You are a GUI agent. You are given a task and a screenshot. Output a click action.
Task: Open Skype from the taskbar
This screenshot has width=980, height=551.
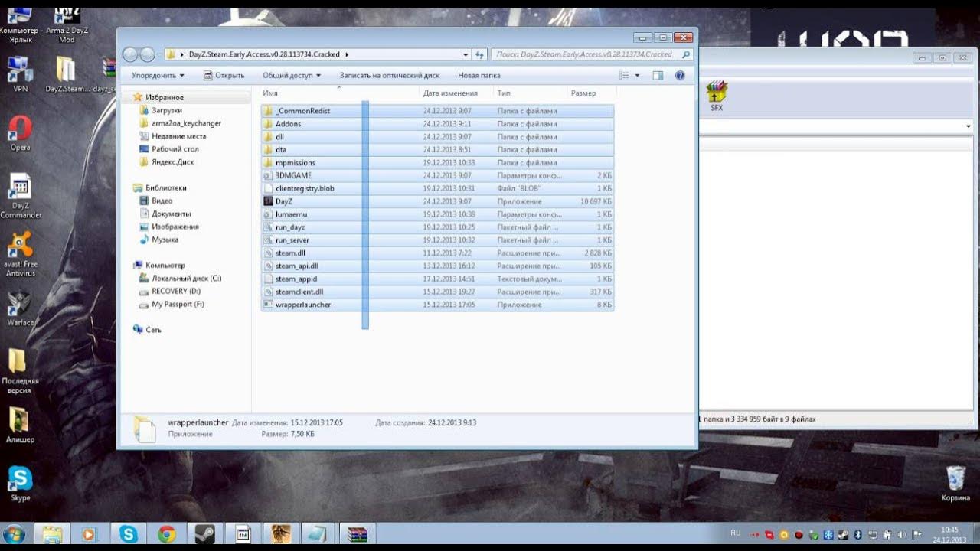click(128, 534)
